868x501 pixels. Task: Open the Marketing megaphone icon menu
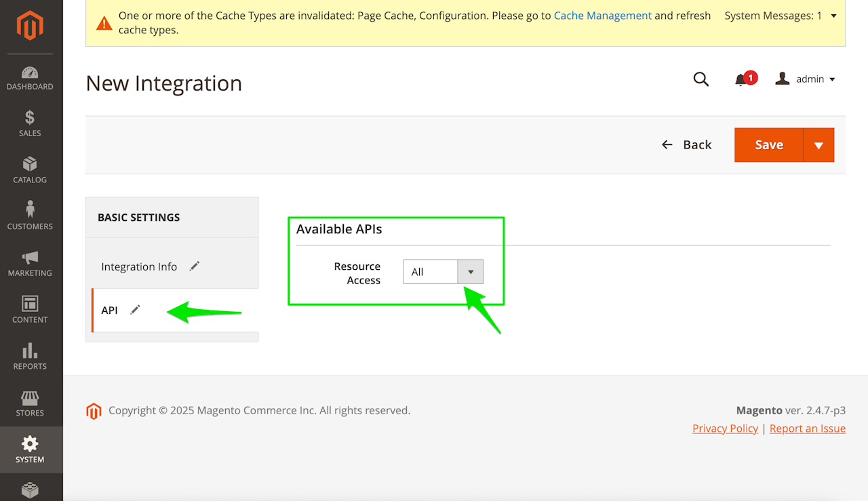point(30,264)
